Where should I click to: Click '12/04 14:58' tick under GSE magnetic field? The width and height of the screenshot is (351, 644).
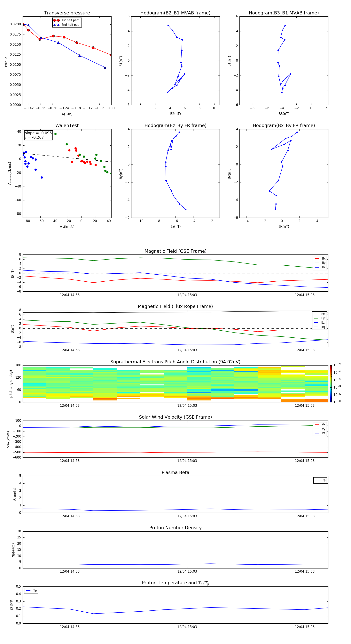click(x=70, y=295)
